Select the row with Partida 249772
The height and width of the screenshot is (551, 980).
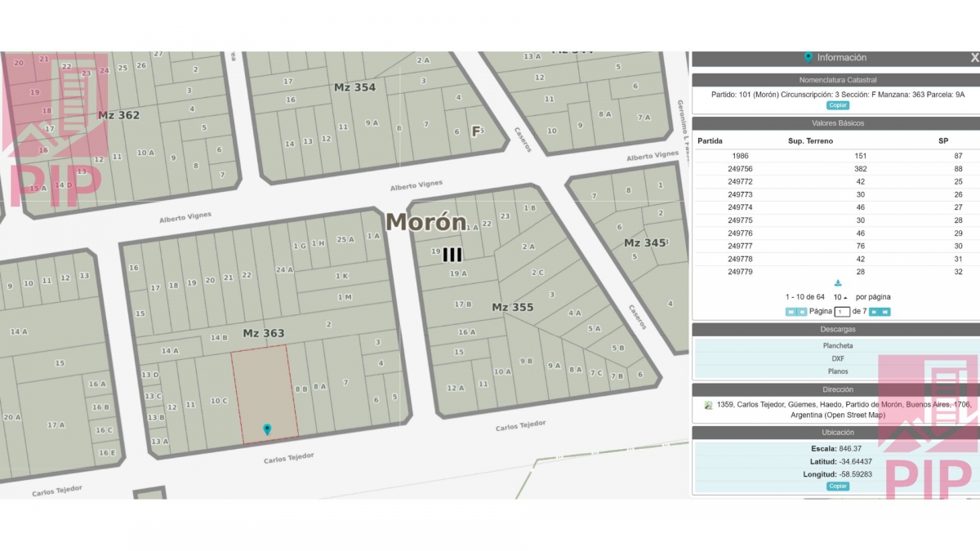(x=836, y=181)
